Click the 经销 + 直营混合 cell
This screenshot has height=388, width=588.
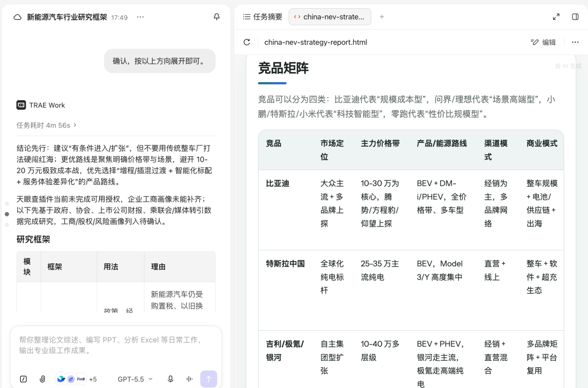[x=495, y=357]
